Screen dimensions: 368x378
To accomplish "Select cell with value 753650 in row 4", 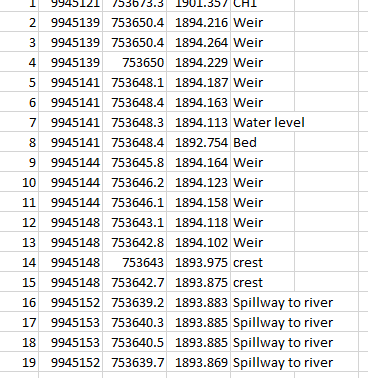I will [135, 62].
